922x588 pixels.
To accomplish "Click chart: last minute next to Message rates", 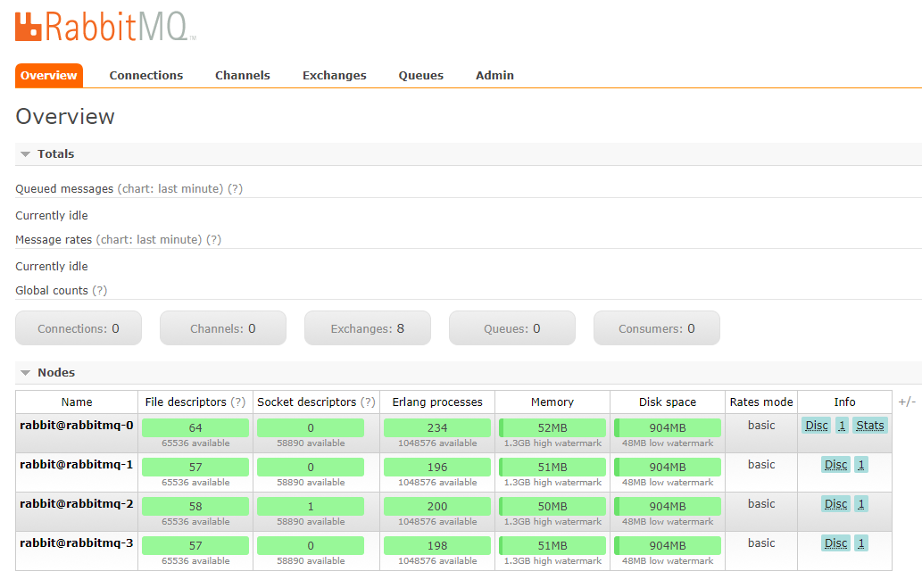I will click(x=149, y=240).
